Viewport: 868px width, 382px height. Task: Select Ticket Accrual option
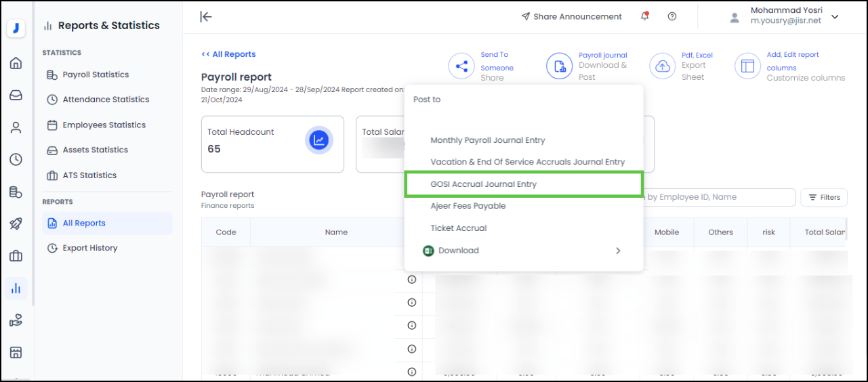pyautogui.click(x=458, y=228)
